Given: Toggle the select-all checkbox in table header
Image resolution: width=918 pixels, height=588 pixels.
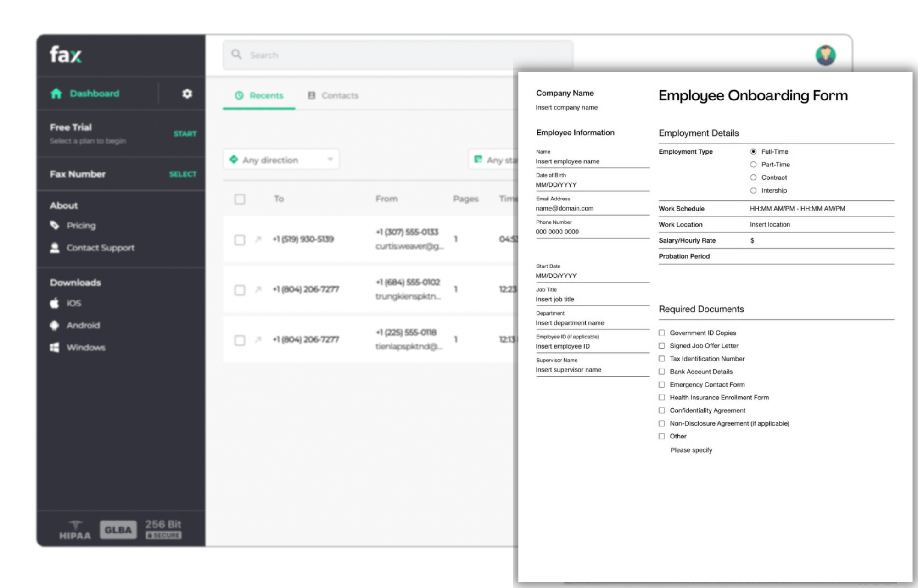Looking at the screenshot, I should 240,199.
